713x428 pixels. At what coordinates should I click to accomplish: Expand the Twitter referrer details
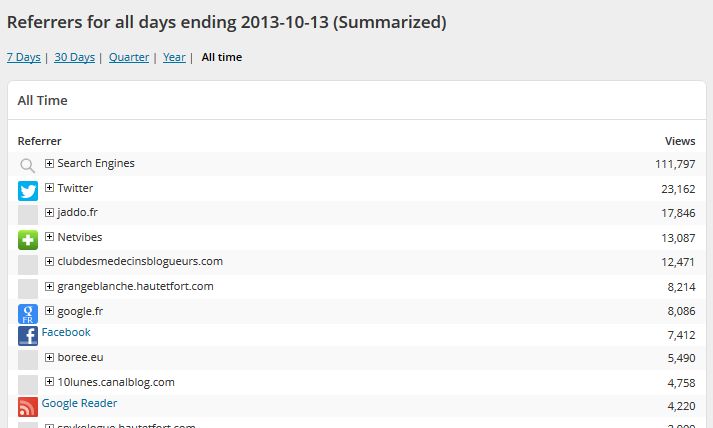coord(50,188)
